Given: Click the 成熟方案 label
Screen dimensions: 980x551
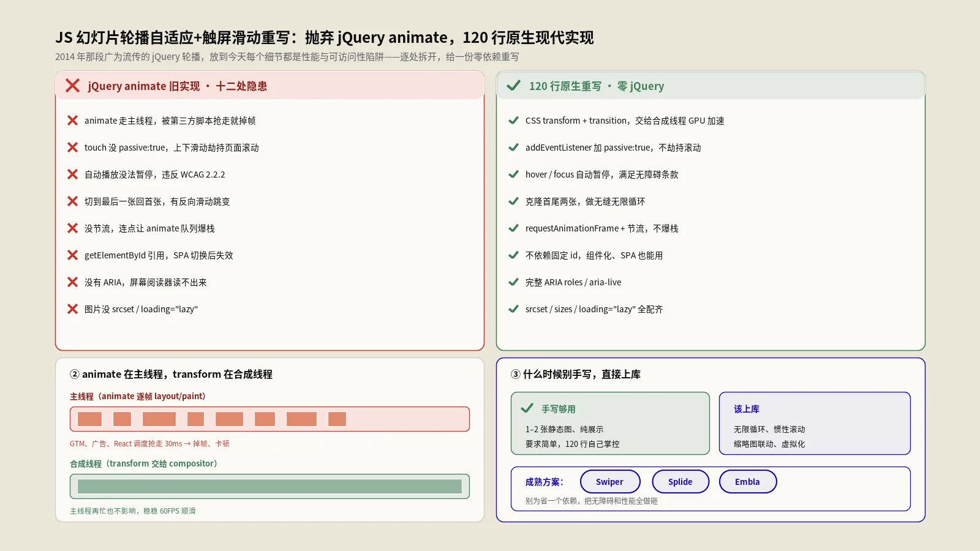Looking at the screenshot, I should pyautogui.click(x=544, y=482).
